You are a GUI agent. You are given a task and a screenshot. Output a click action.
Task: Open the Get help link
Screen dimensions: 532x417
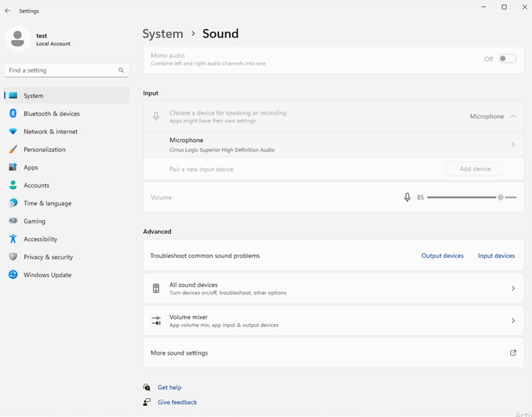coord(169,387)
